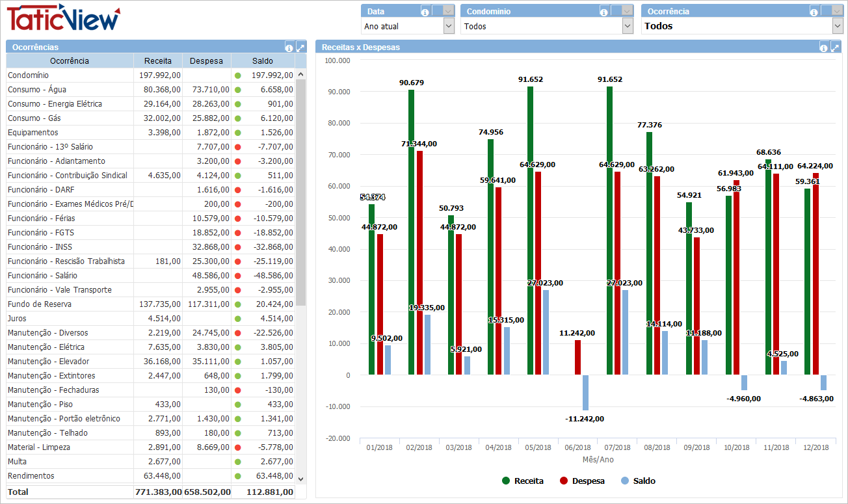Toggle Despesa series in chart legend
This screenshot has width=848, height=504.
coord(582,481)
